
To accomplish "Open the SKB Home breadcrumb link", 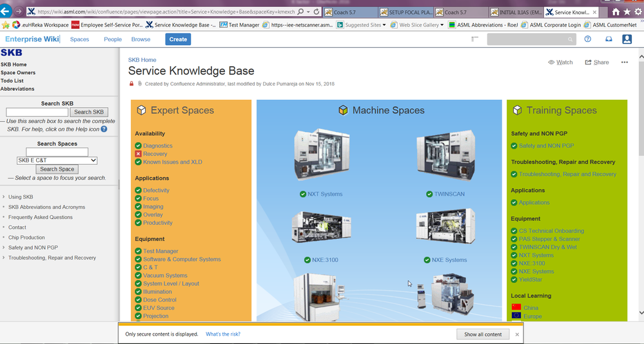I will 142,60.
